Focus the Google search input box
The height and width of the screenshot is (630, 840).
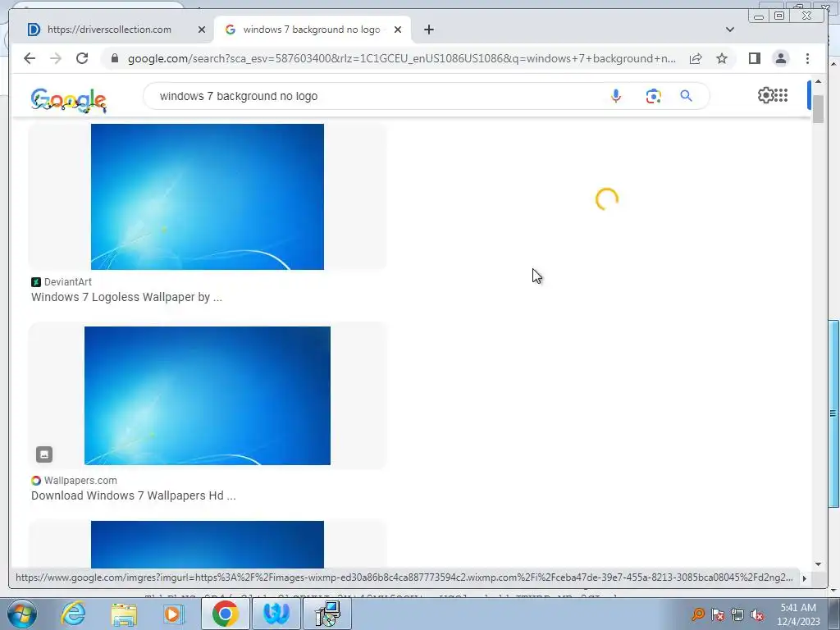pyautogui.click(x=375, y=96)
